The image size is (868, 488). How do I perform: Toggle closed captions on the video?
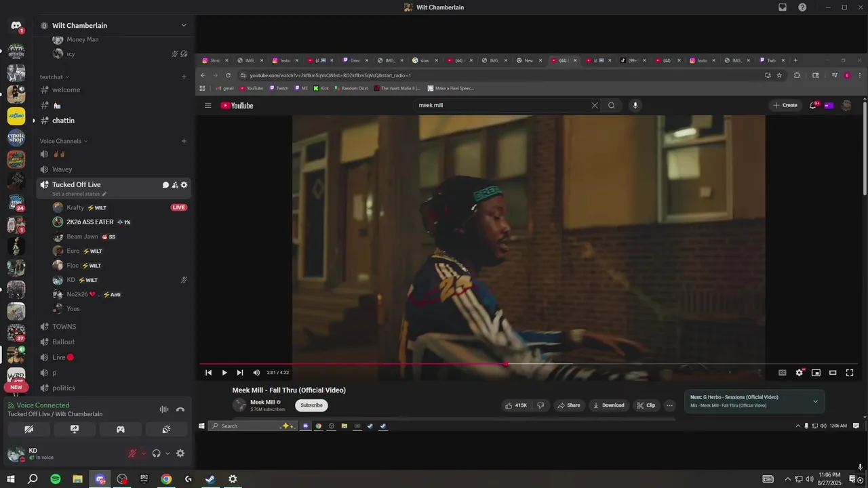(x=782, y=373)
